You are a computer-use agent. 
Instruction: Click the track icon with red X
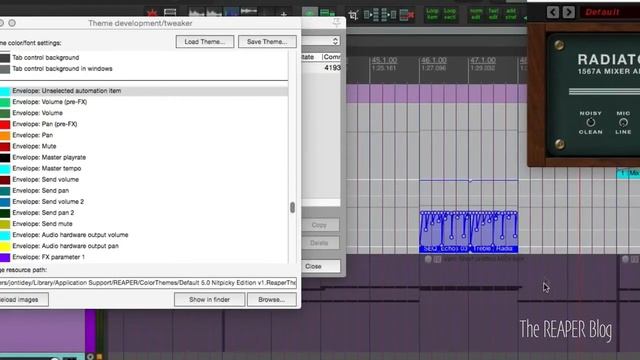(x=406, y=15)
